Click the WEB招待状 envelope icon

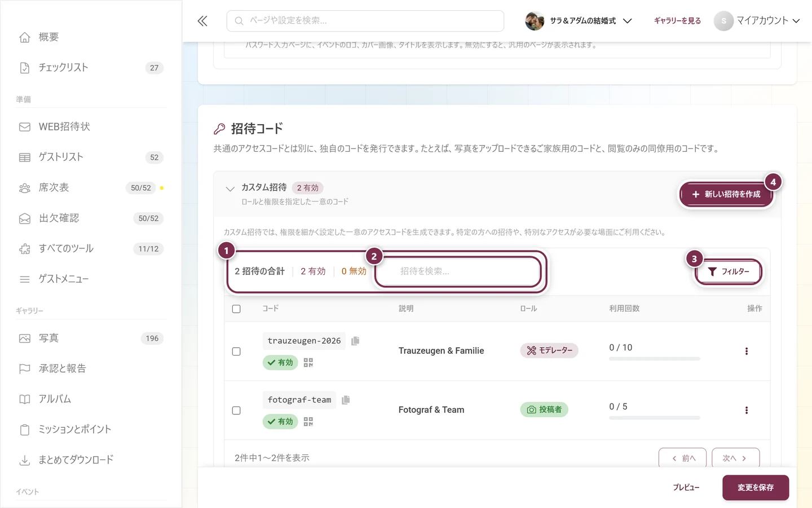point(25,127)
